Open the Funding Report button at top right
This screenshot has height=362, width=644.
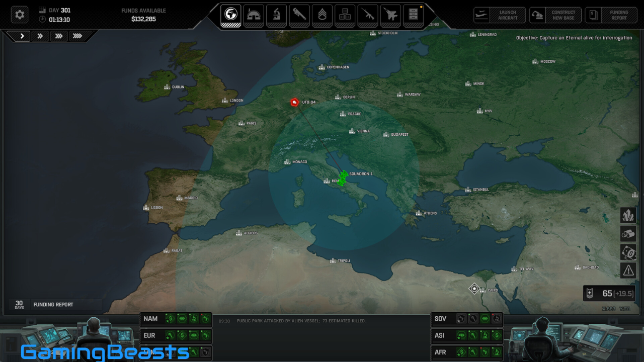coord(611,15)
